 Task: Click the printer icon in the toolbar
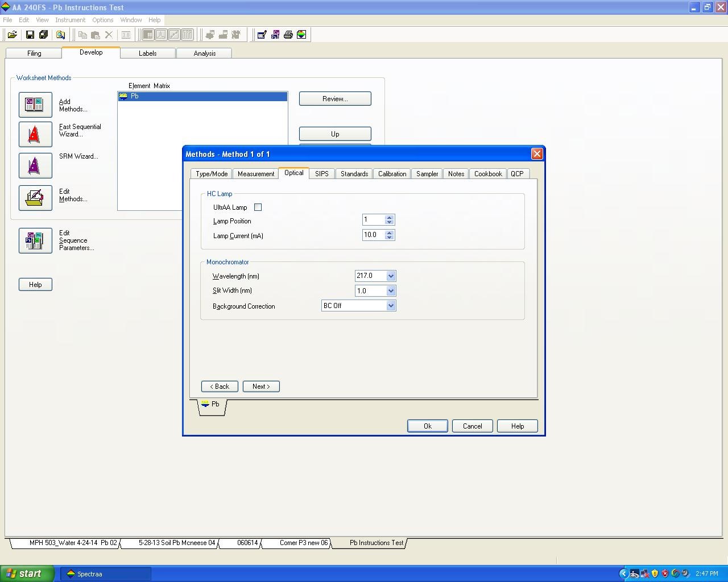288,35
